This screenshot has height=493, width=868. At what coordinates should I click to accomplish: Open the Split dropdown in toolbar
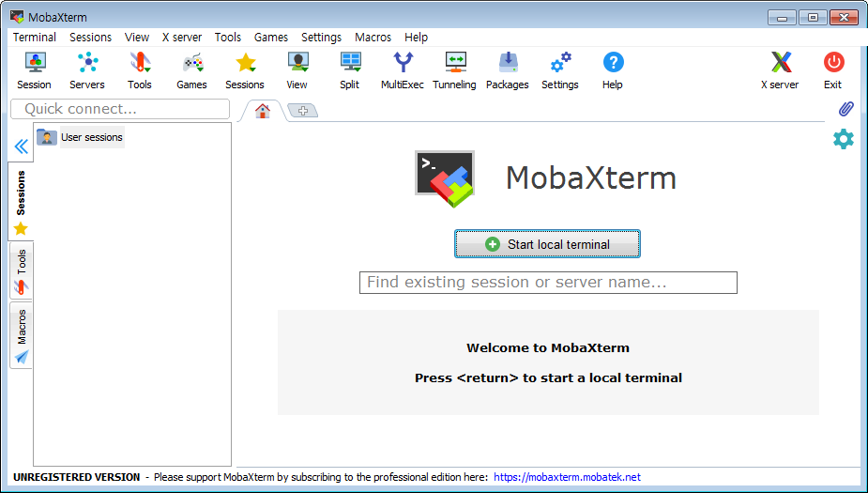350,70
